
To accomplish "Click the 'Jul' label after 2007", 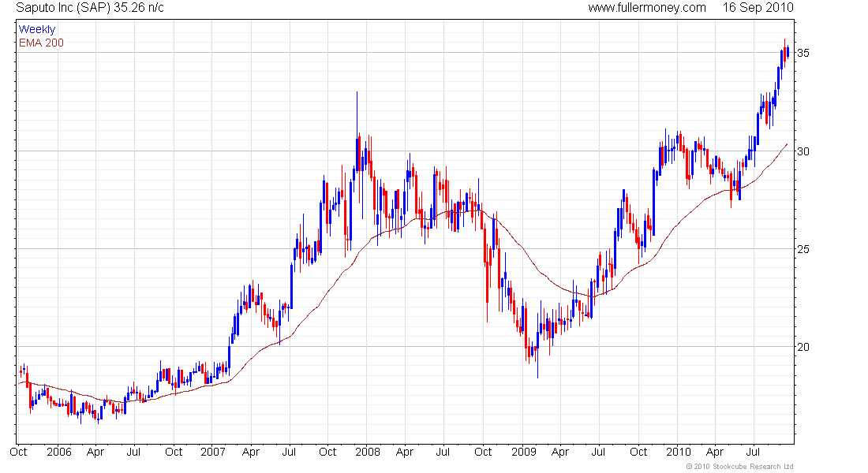I will (289, 452).
